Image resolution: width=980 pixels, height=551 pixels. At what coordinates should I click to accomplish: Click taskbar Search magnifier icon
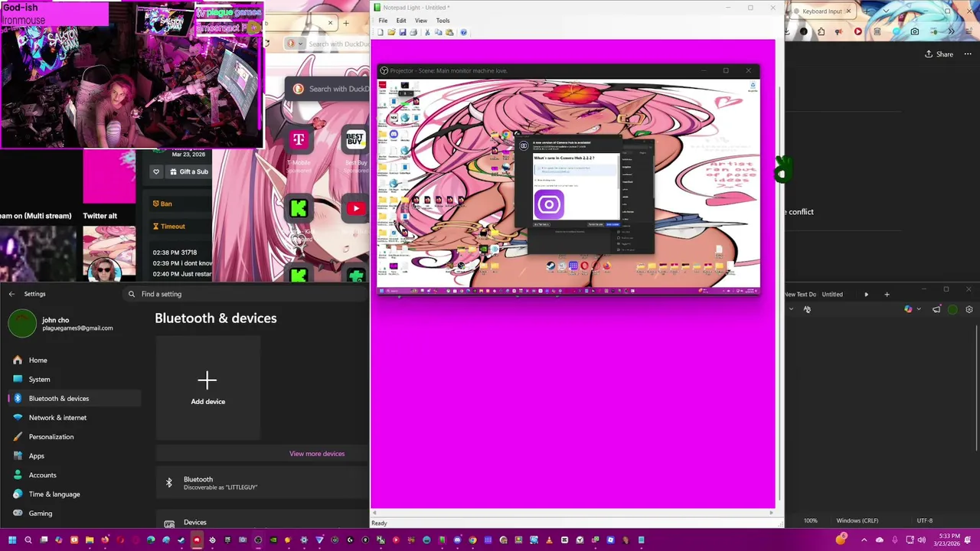pos(28,540)
